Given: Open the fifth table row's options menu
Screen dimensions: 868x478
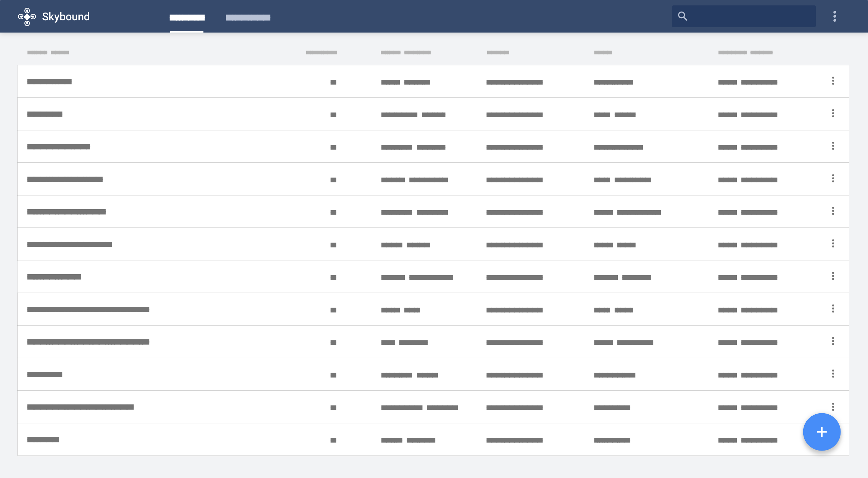Looking at the screenshot, I should tap(833, 211).
